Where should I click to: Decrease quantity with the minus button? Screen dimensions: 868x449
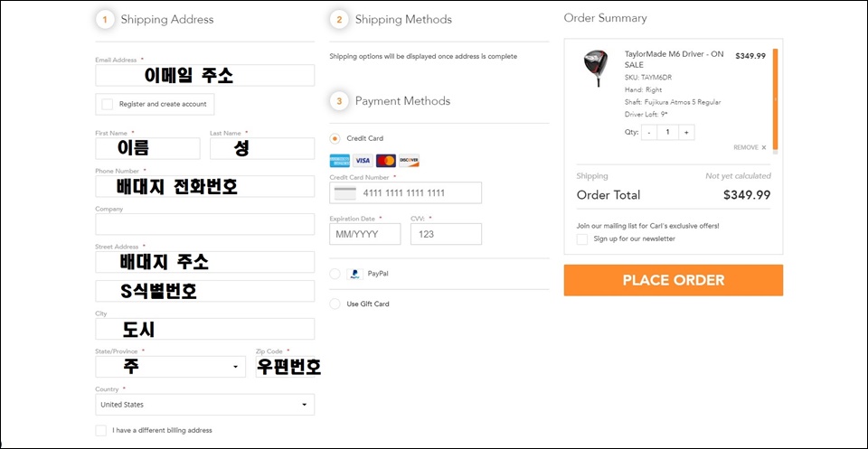(649, 132)
